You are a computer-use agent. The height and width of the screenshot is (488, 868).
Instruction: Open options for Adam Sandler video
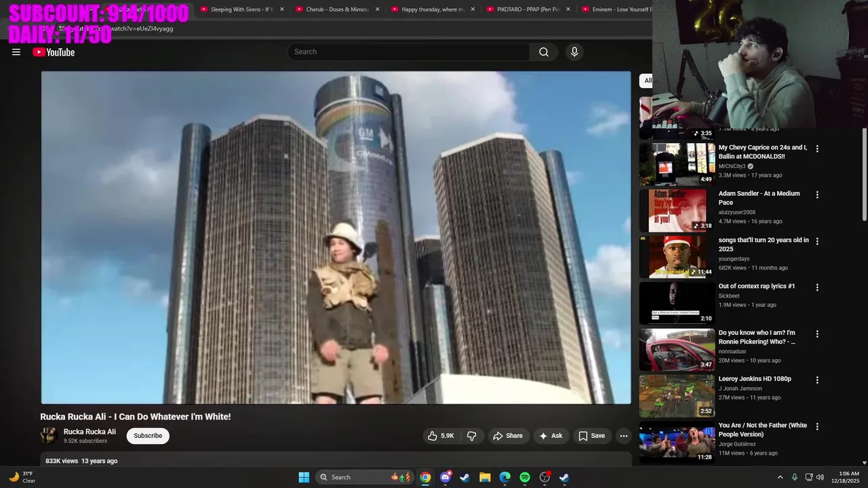pos(817,195)
